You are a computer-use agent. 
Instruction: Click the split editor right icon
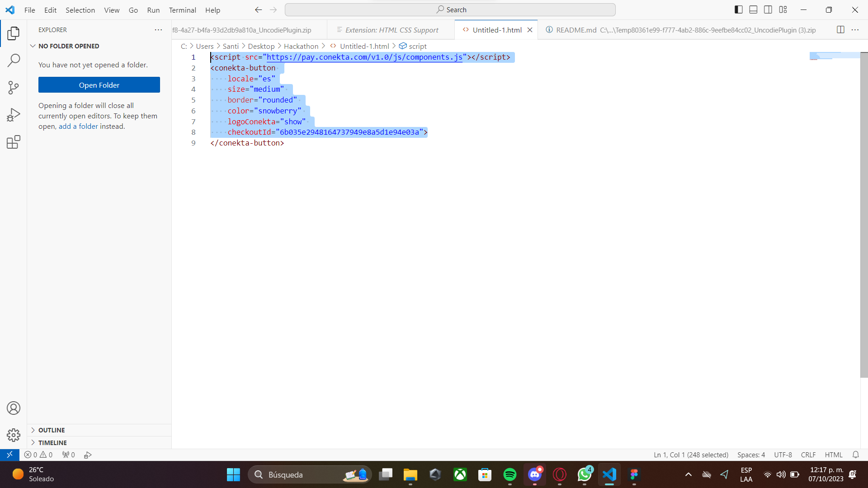(x=840, y=30)
